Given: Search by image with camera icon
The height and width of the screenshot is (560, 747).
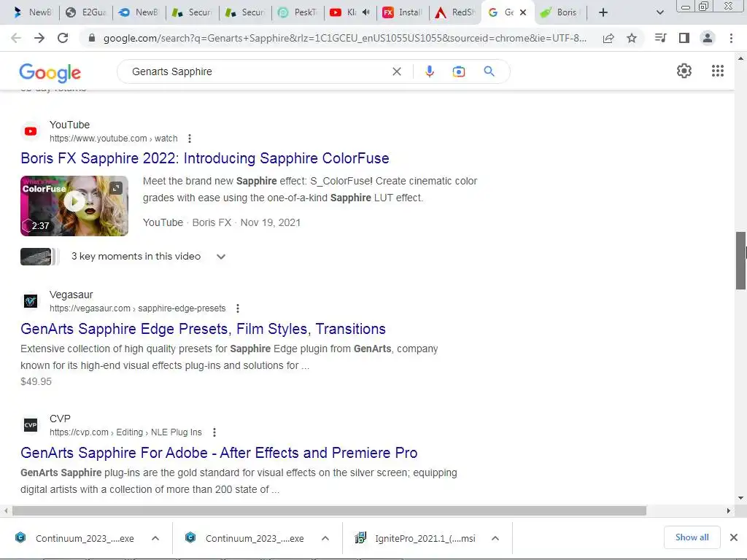Looking at the screenshot, I should pyautogui.click(x=458, y=71).
